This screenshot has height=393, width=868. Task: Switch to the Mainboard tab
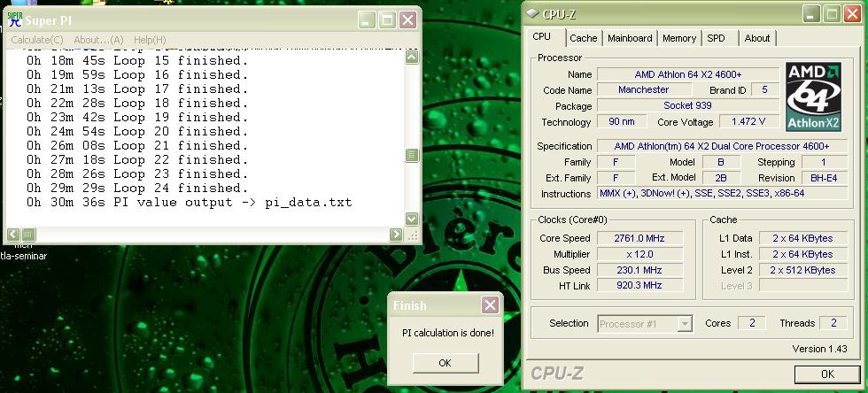(x=630, y=38)
